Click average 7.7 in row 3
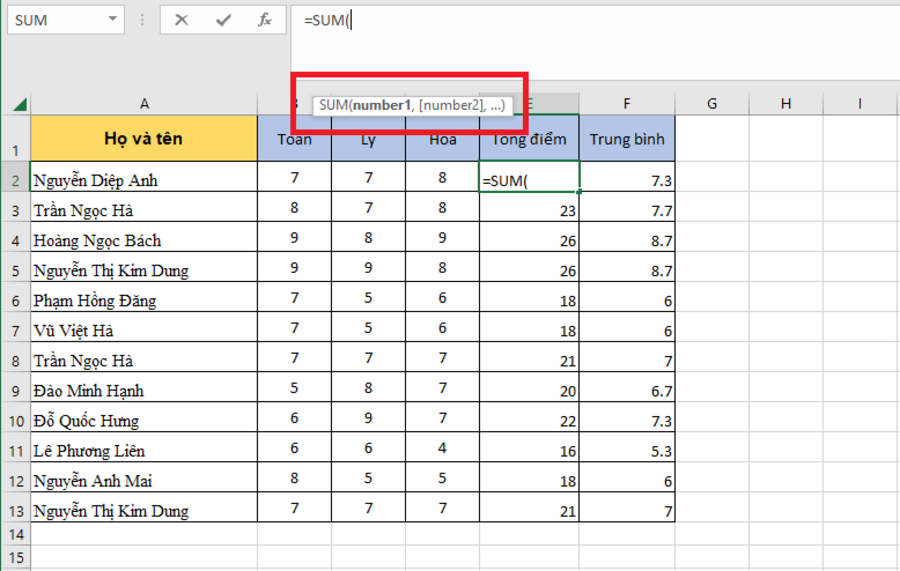Viewport: 900px width, 571px height. pos(627,207)
